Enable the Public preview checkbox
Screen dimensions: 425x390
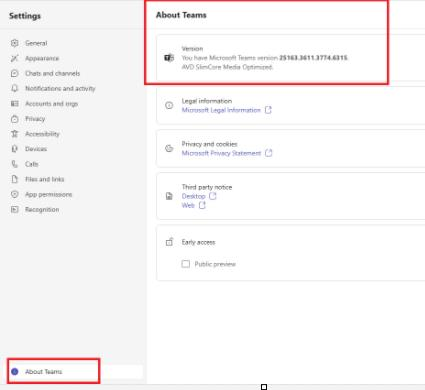point(186,264)
